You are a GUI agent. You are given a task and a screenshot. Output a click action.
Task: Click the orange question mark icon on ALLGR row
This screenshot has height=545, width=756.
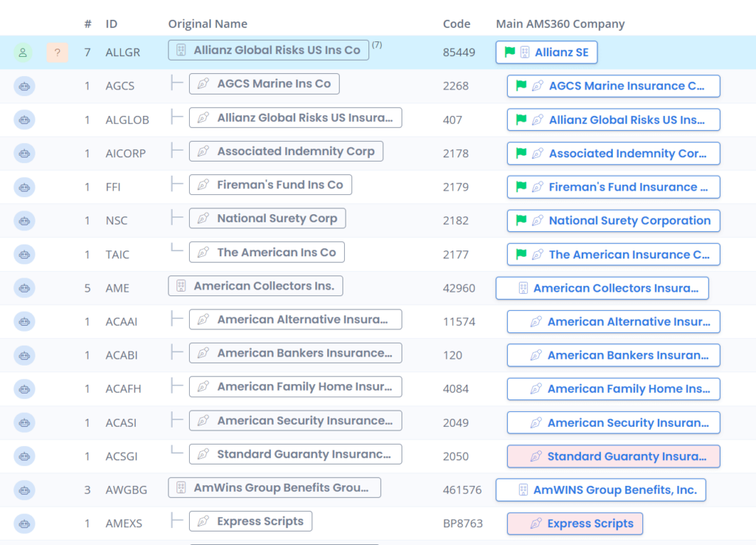point(57,52)
